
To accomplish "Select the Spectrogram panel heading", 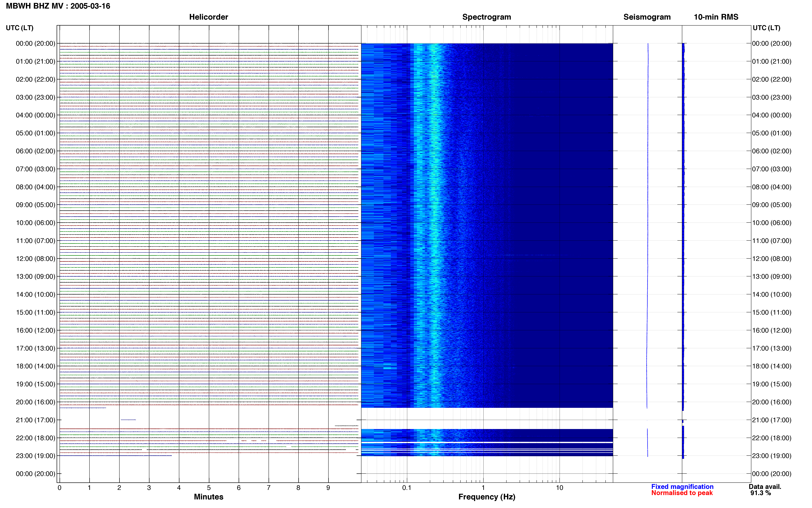I will pyautogui.click(x=487, y=17).
